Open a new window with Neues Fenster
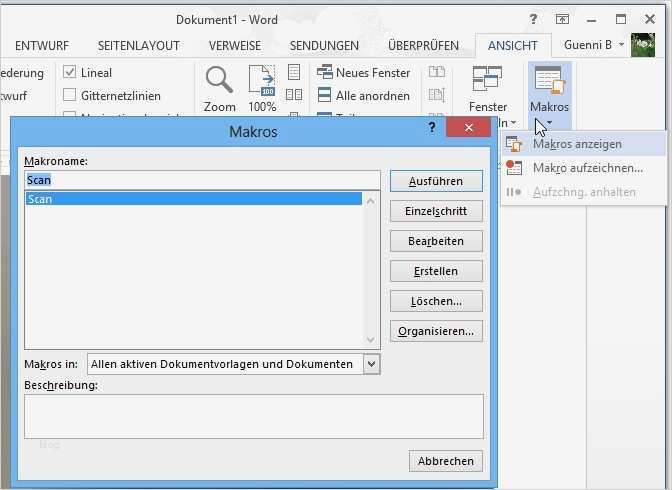672x490 pixels. (363, 72)
